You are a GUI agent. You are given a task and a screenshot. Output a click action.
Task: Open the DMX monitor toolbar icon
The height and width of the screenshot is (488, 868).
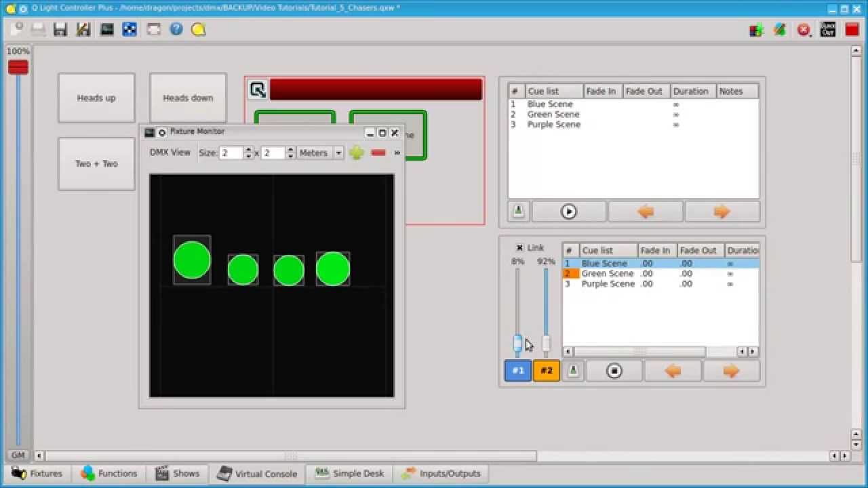(106, 29)
